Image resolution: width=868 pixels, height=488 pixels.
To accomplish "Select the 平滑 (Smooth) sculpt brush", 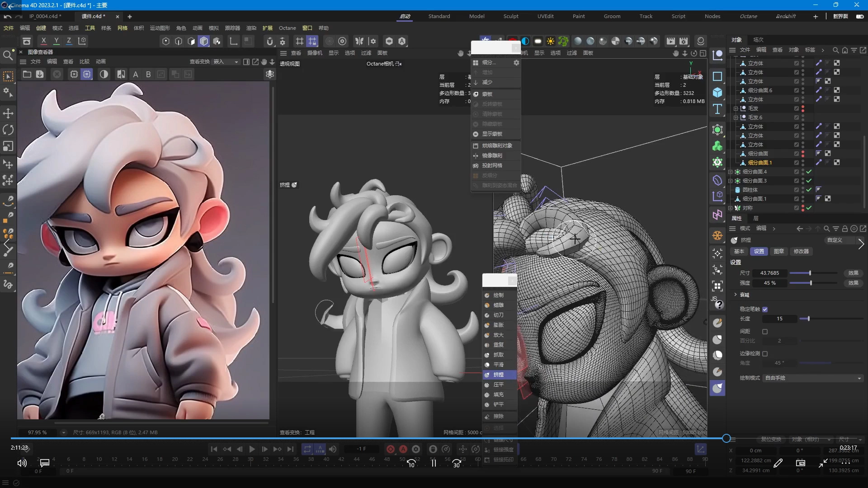I will coord(498,365).
